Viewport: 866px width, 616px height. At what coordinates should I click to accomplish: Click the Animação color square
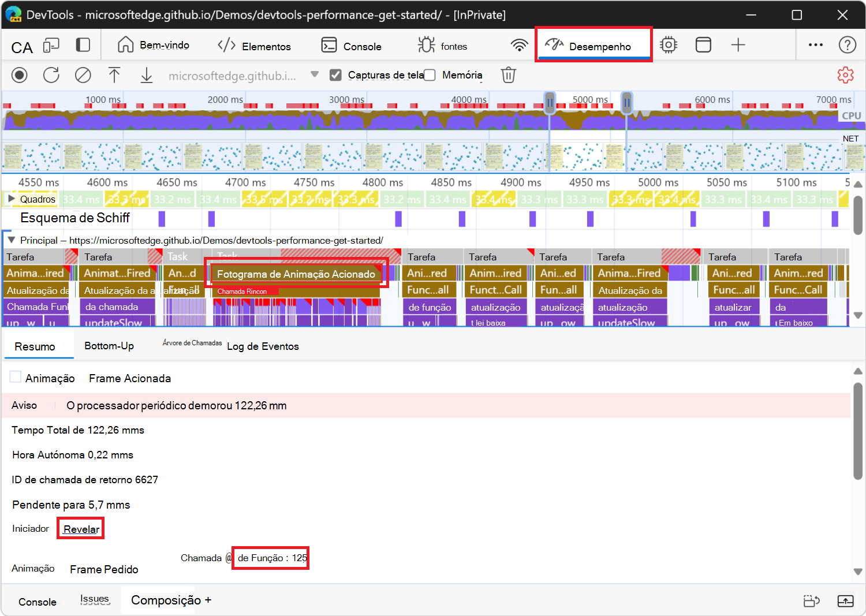pos(16,377)
